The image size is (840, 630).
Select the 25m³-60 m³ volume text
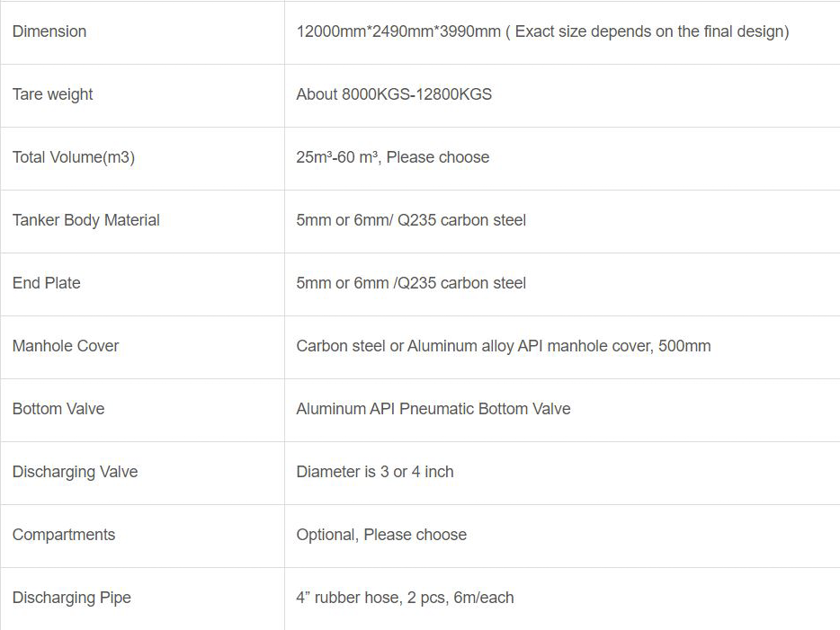pos(338,157)
